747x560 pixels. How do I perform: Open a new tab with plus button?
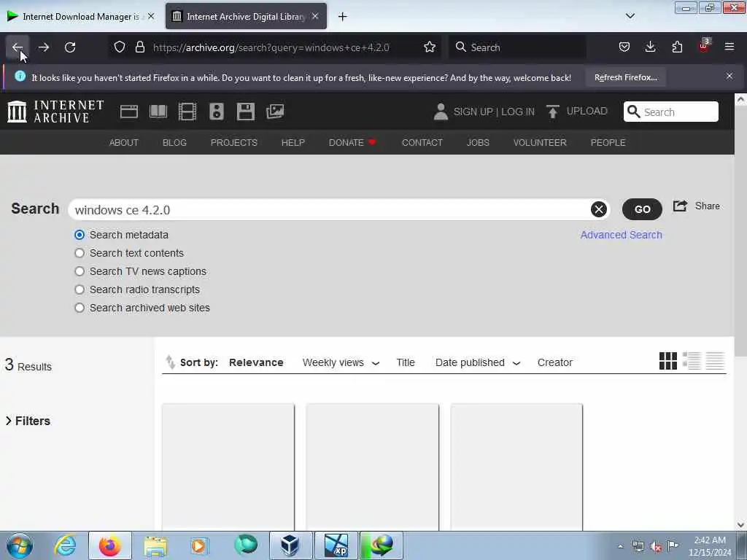343,17
